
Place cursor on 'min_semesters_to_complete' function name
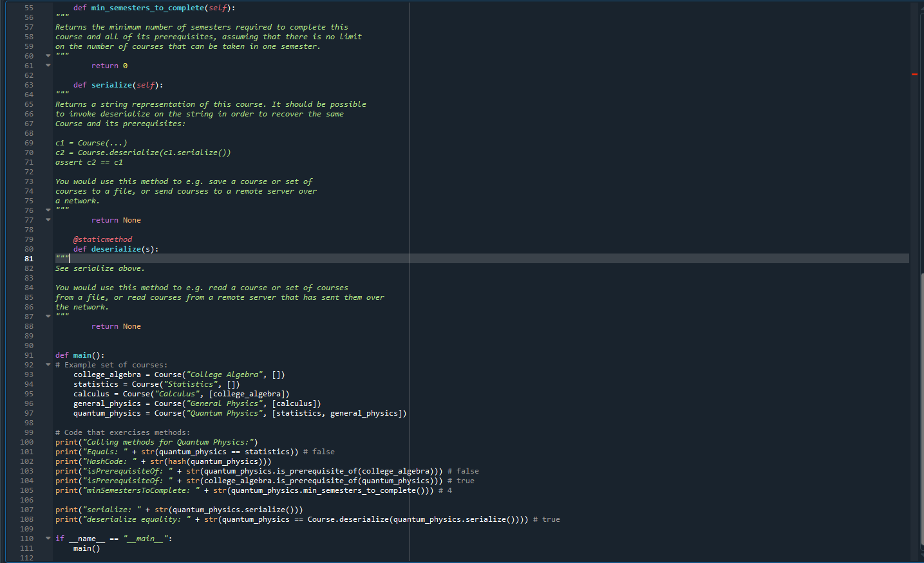coord(147,8)
